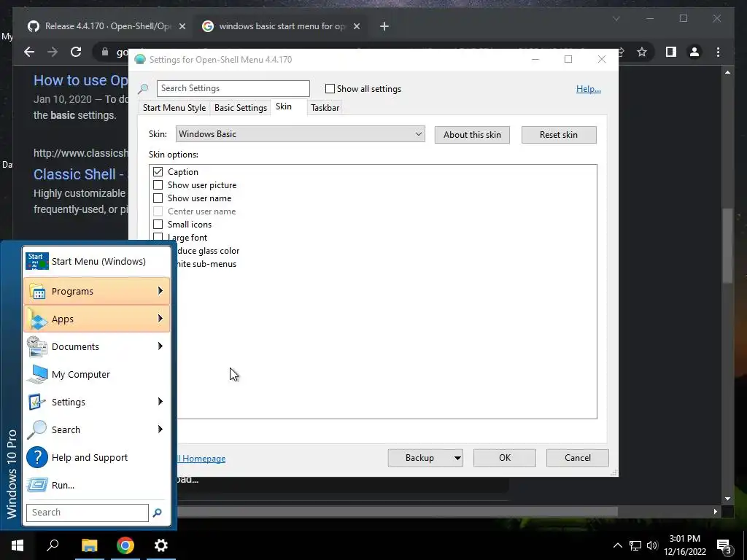Click Chrome's back arrow button
747x560 pixels.
[x=29, y=52]
